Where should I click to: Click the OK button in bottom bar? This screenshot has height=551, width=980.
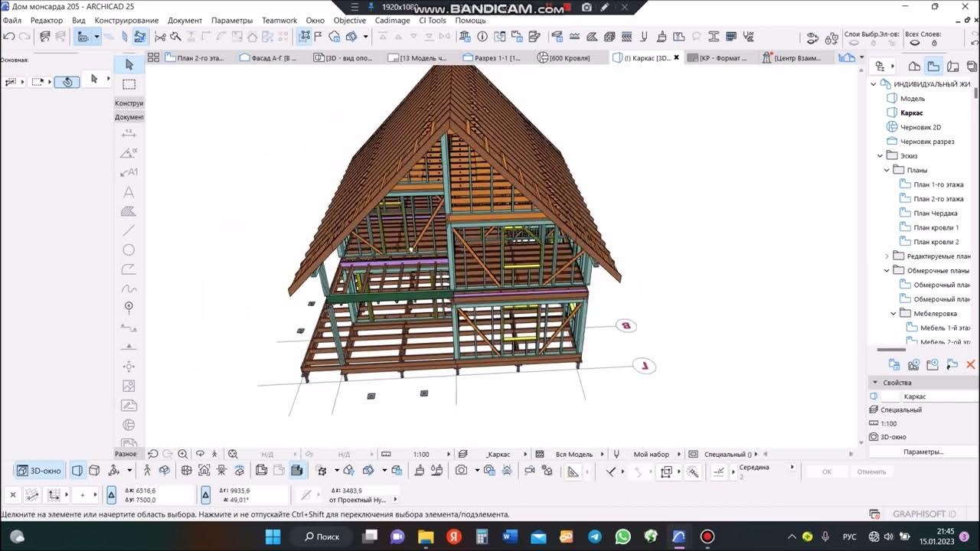click(x=827, y=471)
